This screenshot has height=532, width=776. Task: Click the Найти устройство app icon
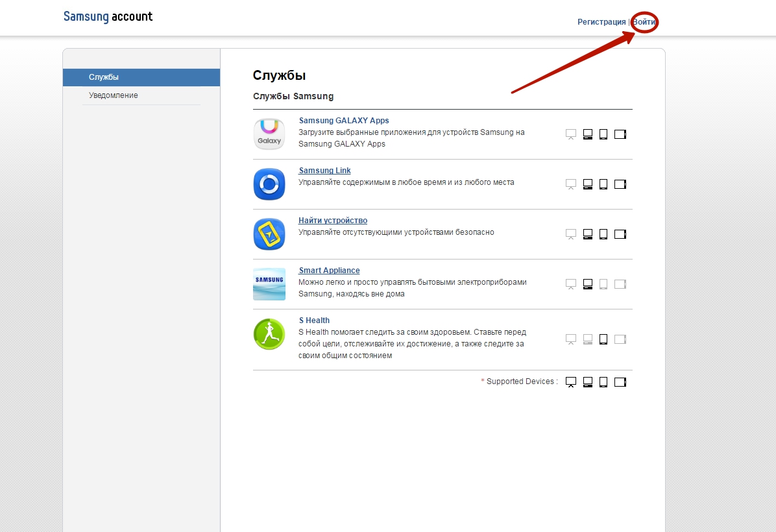point(269,234)
